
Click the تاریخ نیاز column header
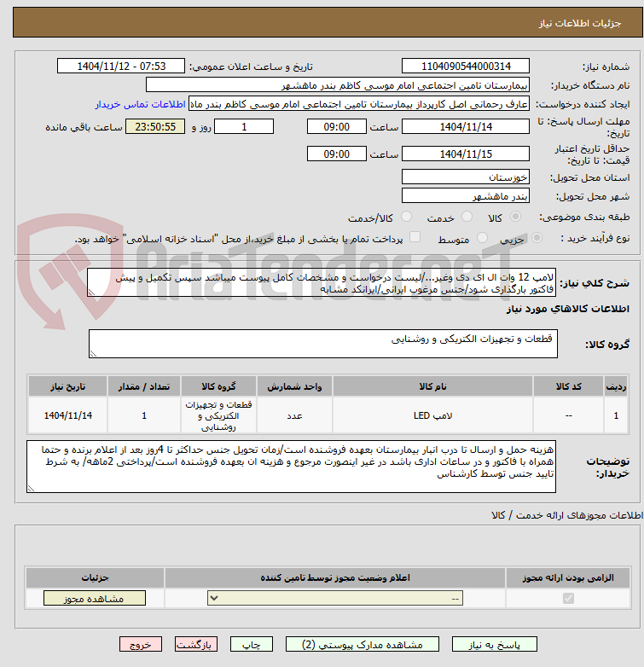click(67, 386)
